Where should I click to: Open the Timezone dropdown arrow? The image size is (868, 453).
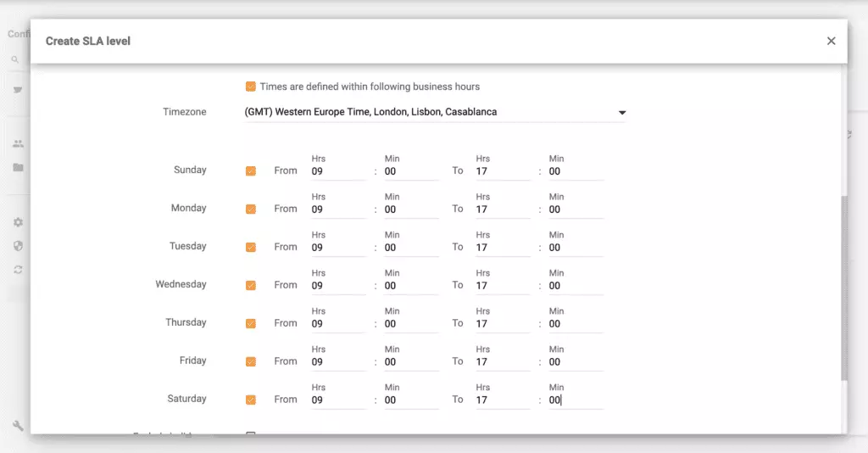point(621,113)
